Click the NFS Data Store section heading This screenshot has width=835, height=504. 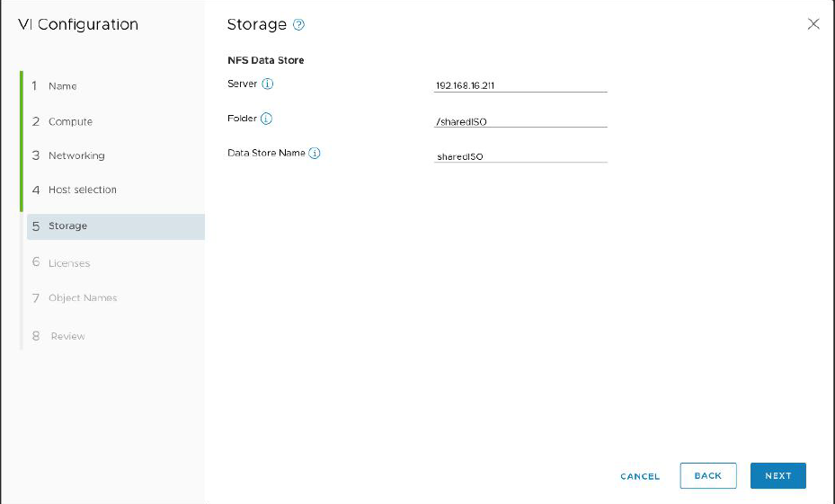(x=266, y=60)
